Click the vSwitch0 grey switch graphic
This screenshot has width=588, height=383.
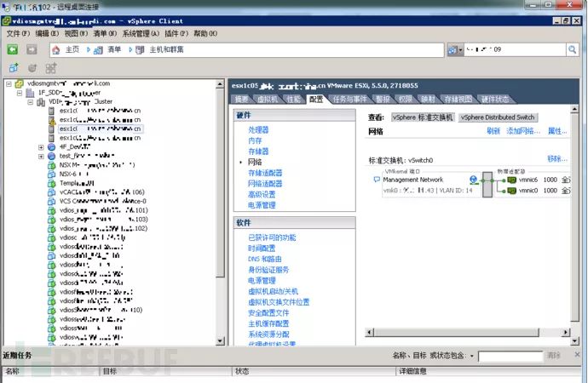click(487, 185)
